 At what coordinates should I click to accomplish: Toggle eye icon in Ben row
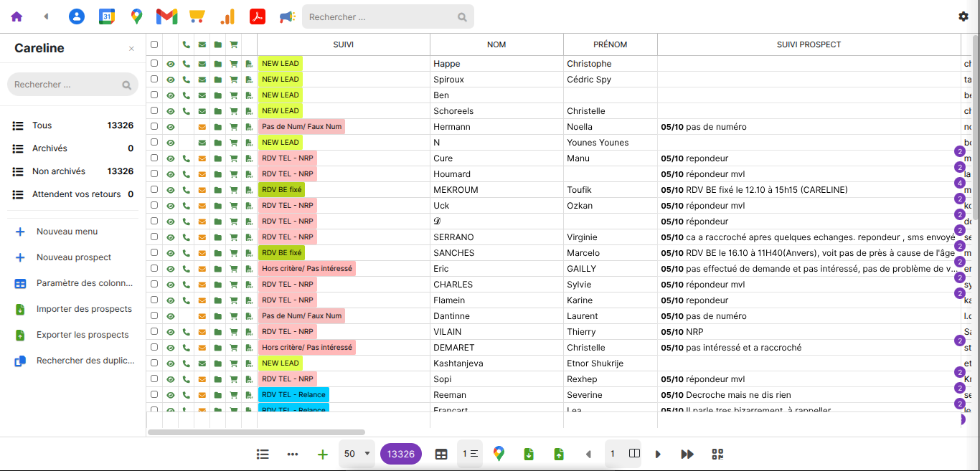(x=171, y=95)
